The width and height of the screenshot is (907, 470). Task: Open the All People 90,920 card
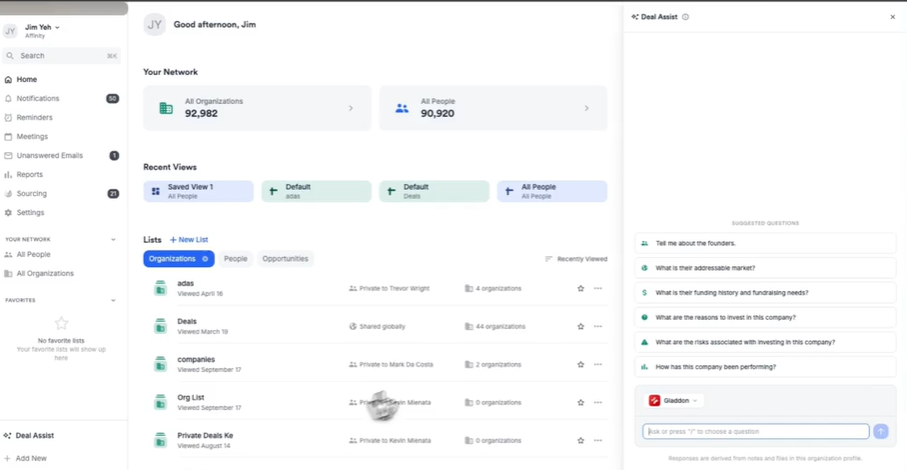pyautogui.click(x=493, y=108)
